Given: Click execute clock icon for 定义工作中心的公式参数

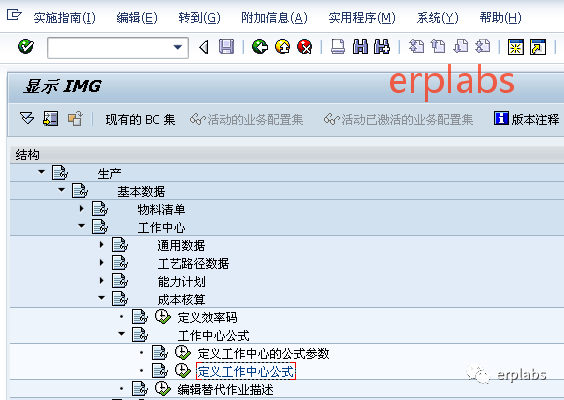Looking at the screenshot, I should (x=183, y=353).
